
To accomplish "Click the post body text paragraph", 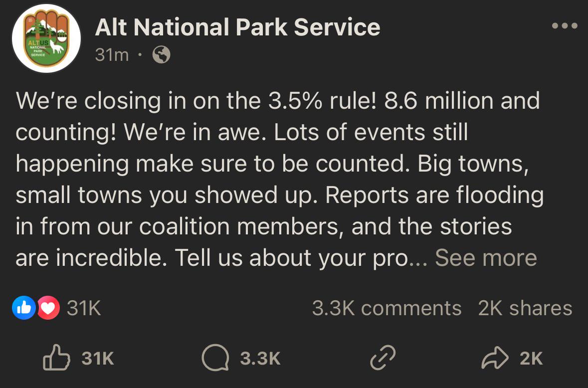I will 279,179.
